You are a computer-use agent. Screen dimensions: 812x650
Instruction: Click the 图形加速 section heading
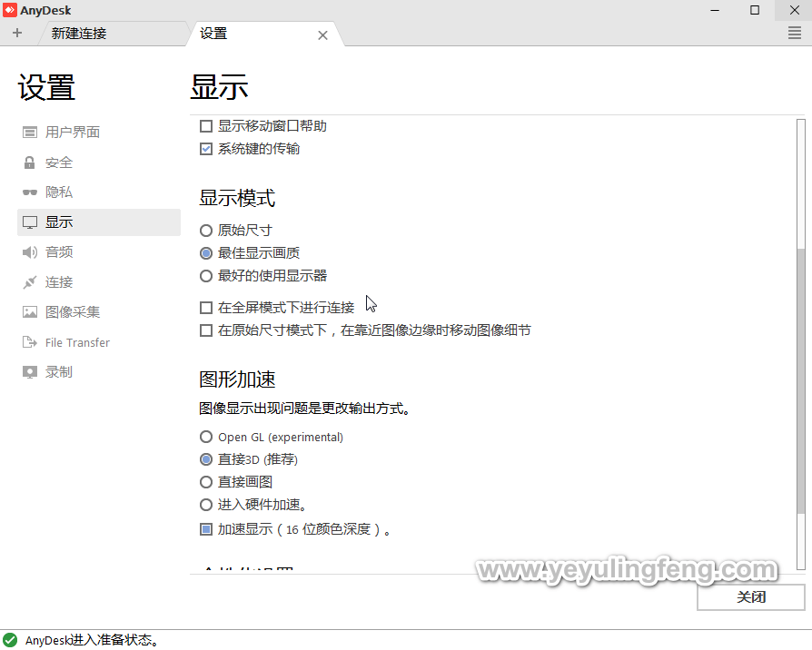[x=237, y=379]
